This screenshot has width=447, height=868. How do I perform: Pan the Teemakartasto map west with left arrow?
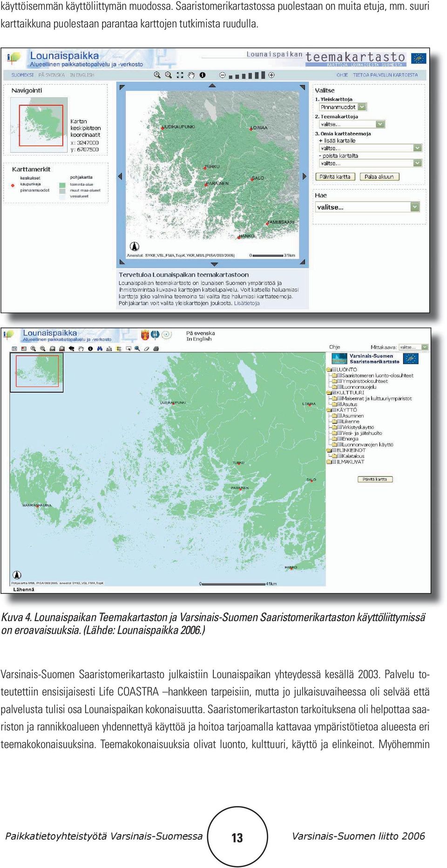[x=120, y=176]
